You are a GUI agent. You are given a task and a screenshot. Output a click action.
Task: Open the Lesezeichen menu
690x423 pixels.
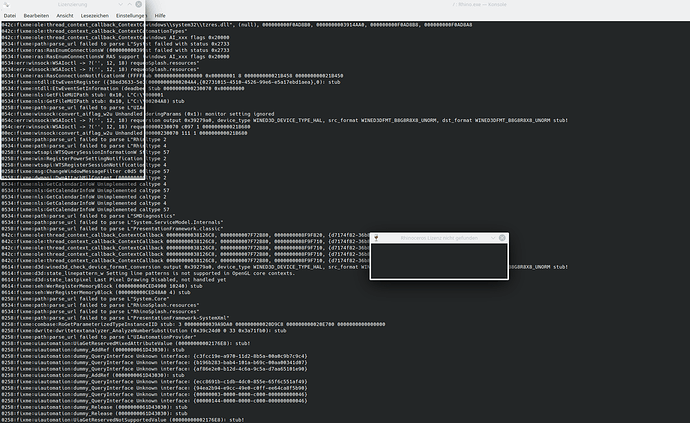[x=95, y=15]
